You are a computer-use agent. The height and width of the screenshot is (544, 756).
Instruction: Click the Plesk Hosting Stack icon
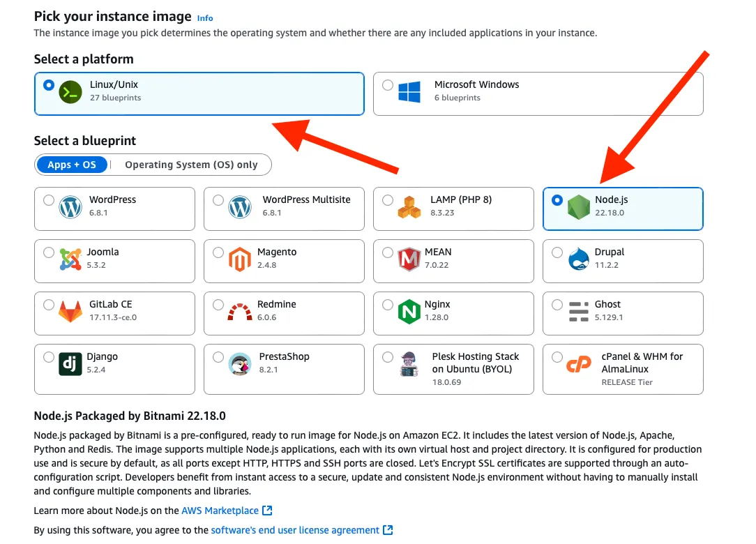point(409,364)
